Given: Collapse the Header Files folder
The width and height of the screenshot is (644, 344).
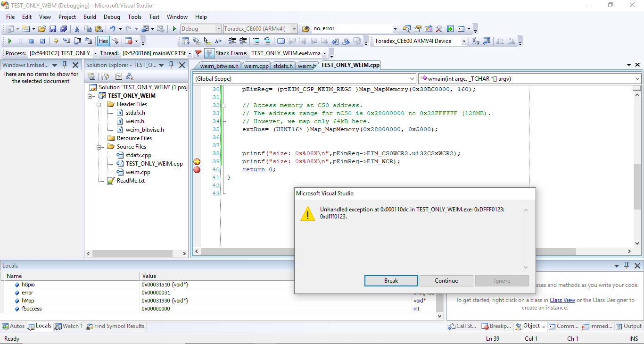Looking at the screenshot, I should 100,104.
